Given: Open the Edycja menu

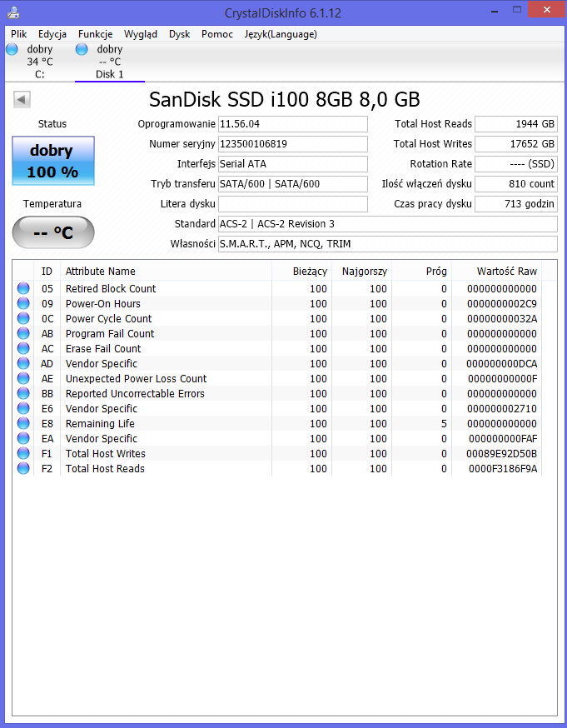Looking at the screenshot, I should click(52, 34).
